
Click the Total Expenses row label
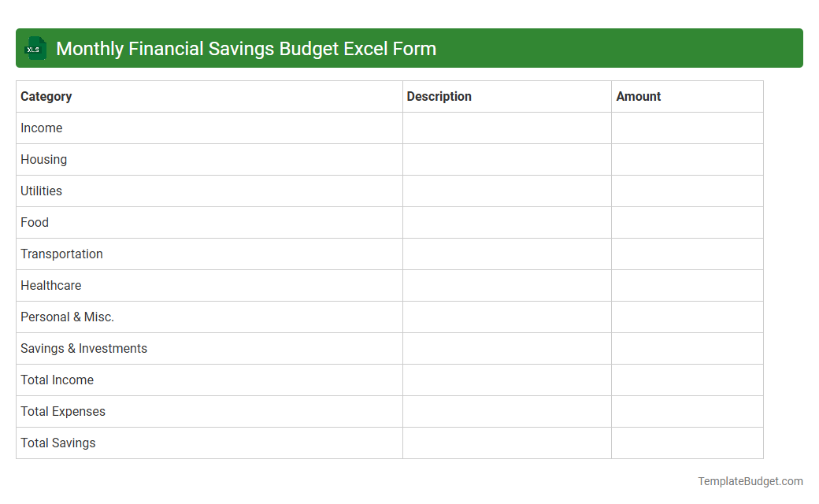[x=62, y=411]
